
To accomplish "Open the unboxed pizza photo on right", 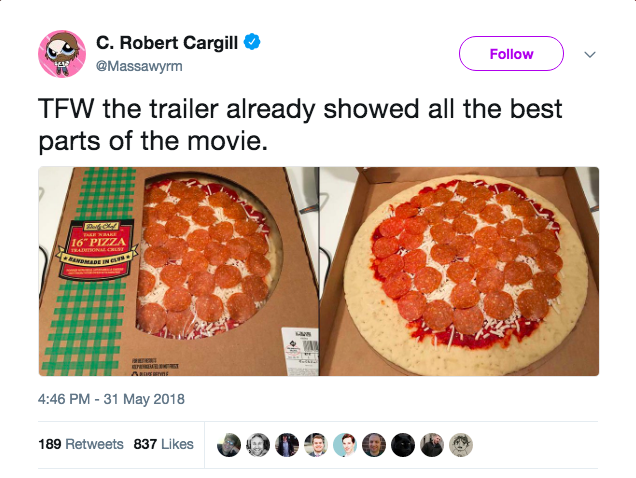I will [x=459, y=271].
